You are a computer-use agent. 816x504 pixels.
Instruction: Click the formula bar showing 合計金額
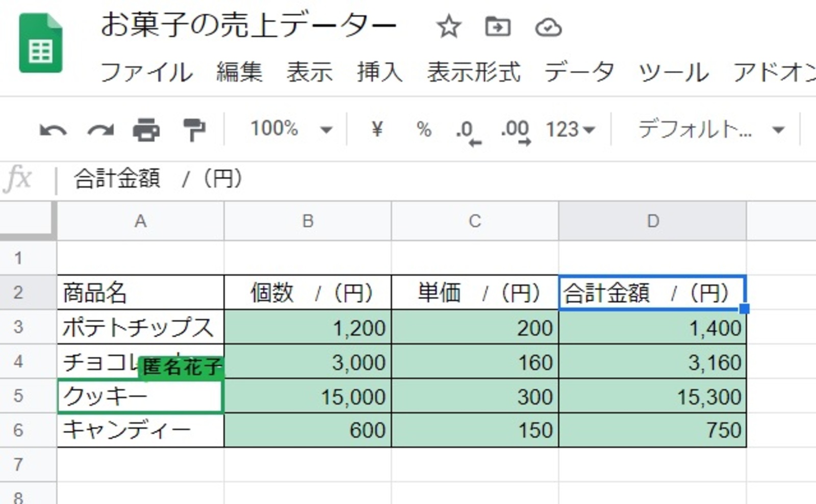pyautogui.click(x=436, y=179)
